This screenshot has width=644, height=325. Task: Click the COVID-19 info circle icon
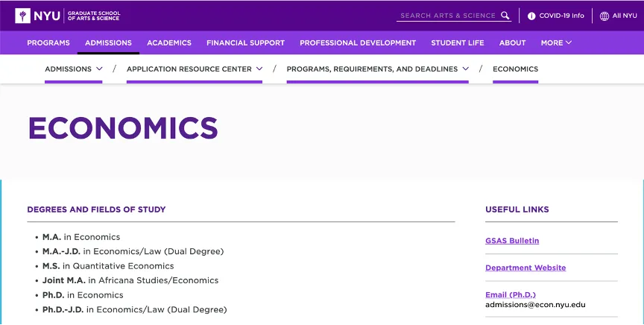[x=531, y=16]
